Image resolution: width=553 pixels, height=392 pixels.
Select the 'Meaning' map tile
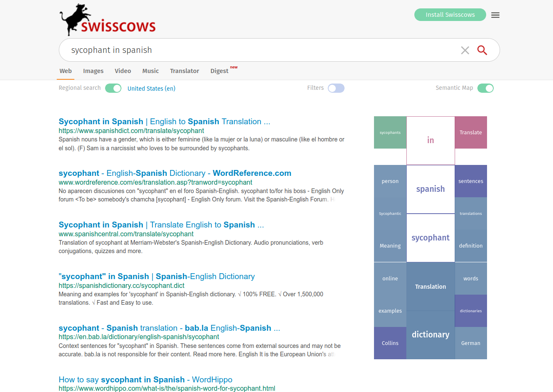click(390, 246)
